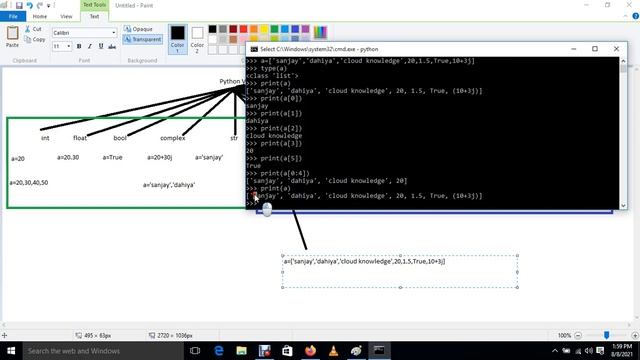The image size is (640, 360).
Task: Click the cmd.exe icon in console title bar
Action: pos(254,49)
